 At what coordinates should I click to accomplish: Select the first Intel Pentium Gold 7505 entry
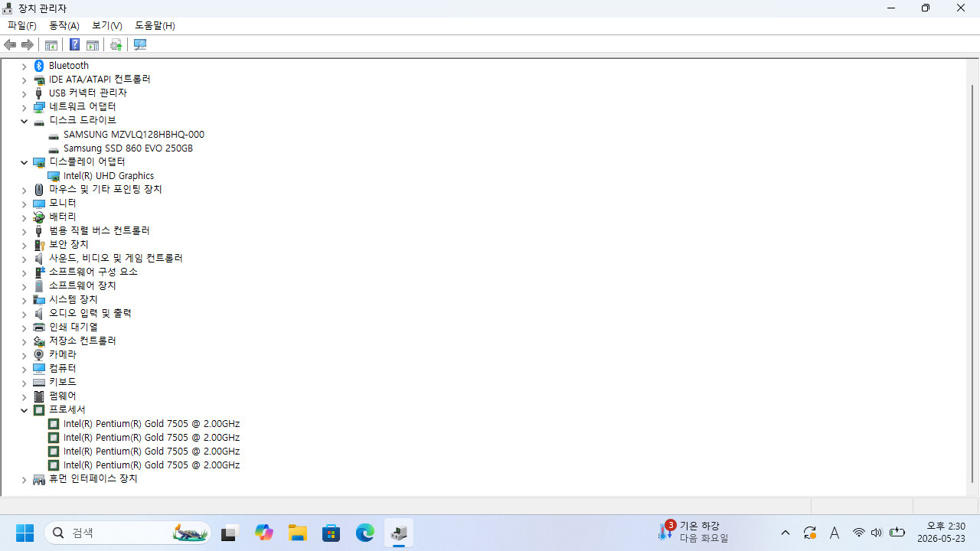coord(152,424)
